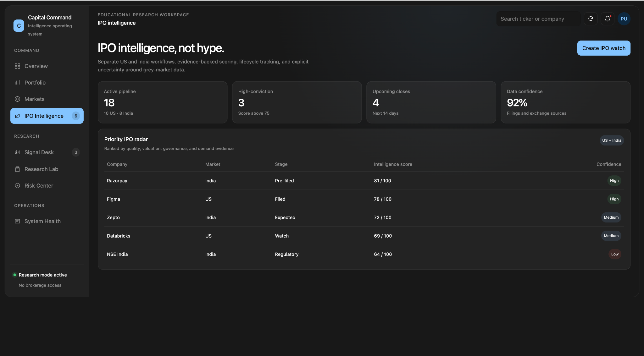
Task: Select the Figma company row
Action: 364,199
